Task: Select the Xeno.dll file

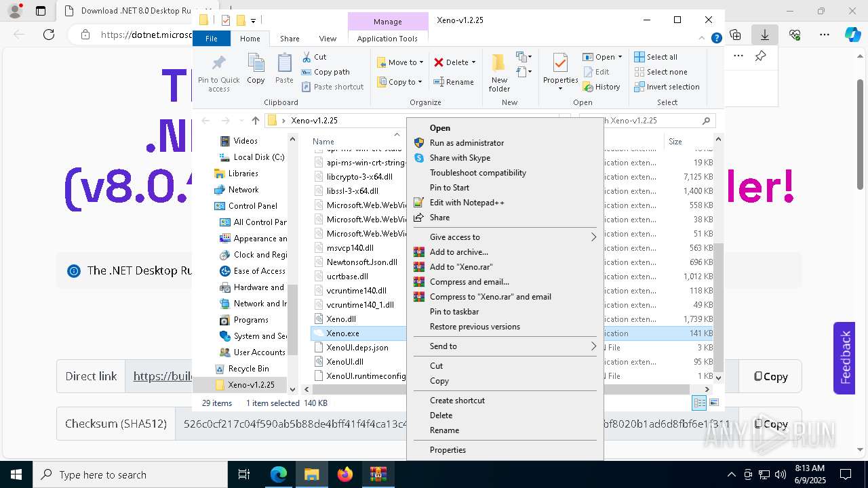Action: 341,319
